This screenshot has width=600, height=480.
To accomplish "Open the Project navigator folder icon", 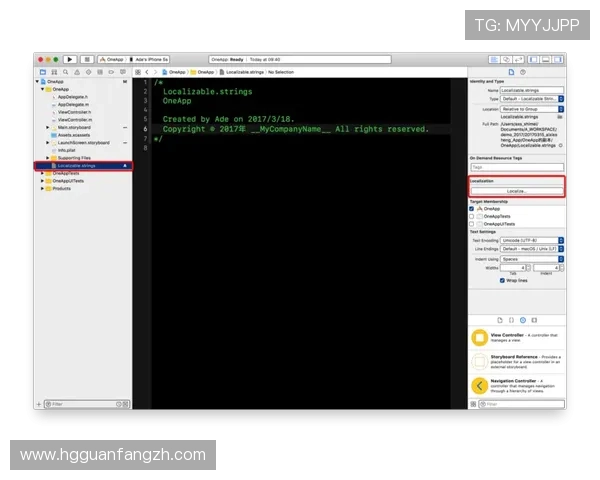I will (41, 72).
